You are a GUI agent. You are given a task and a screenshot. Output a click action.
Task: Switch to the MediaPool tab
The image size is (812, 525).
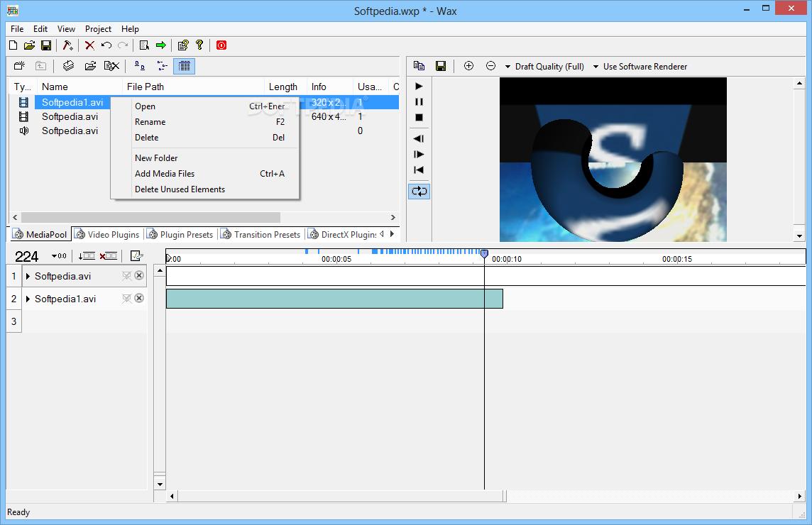tap(40, 234)
